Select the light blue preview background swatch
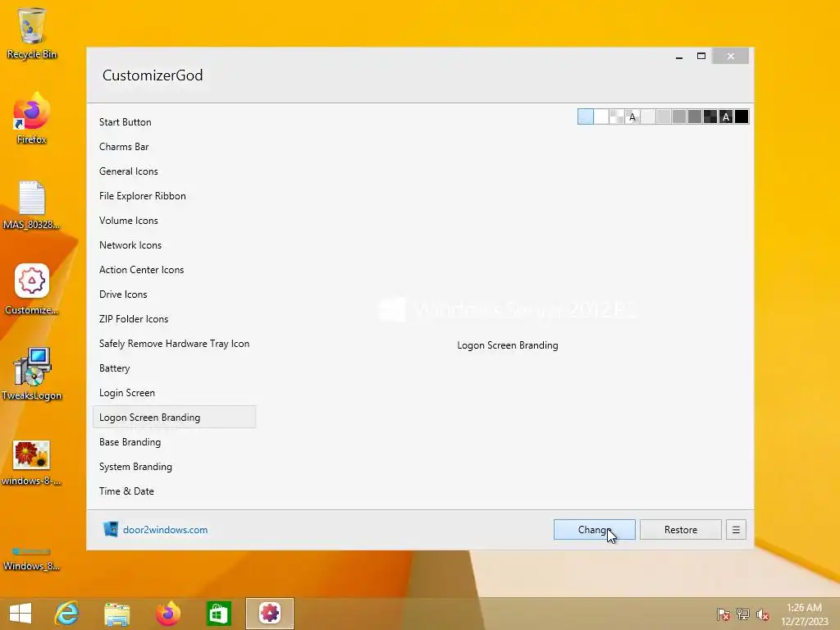 tap(586, 116)
